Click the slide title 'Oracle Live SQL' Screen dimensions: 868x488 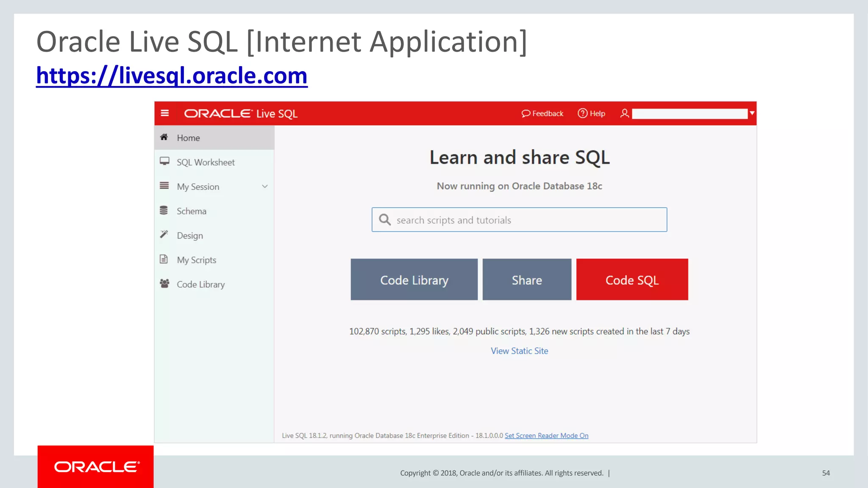(281, 42)
